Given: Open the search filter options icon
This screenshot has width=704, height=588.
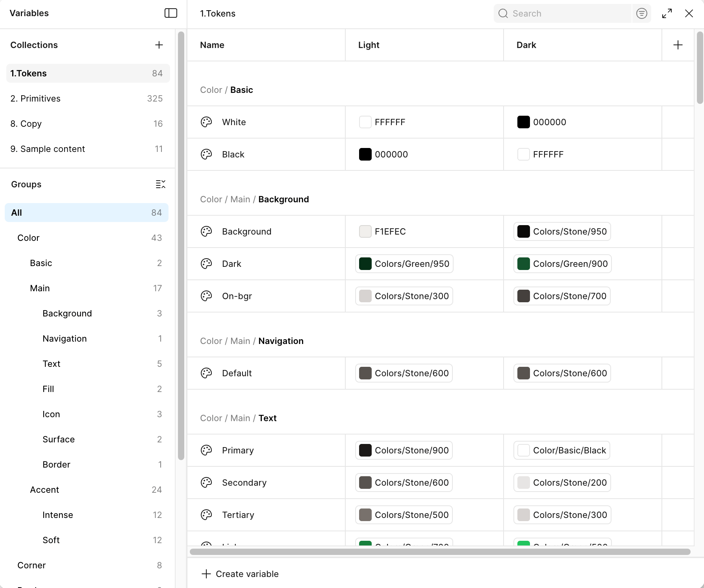Looking at the screenshot, I should coord(642,13).
